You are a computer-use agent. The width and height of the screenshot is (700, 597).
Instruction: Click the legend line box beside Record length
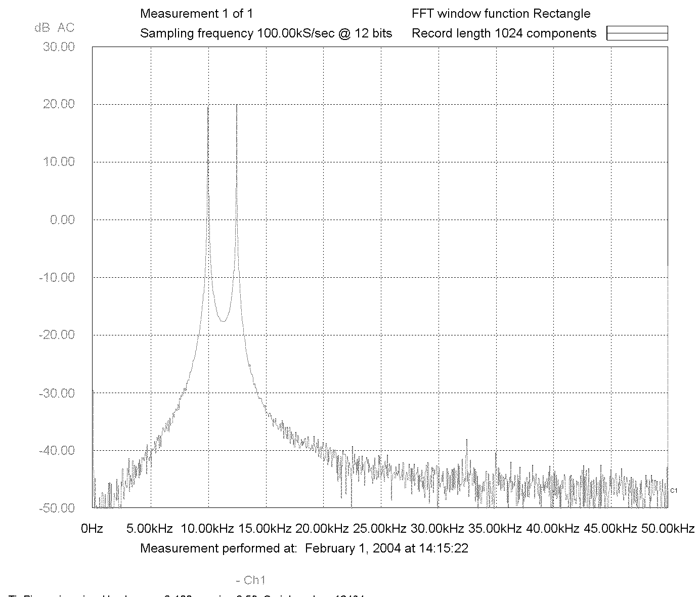637,33
